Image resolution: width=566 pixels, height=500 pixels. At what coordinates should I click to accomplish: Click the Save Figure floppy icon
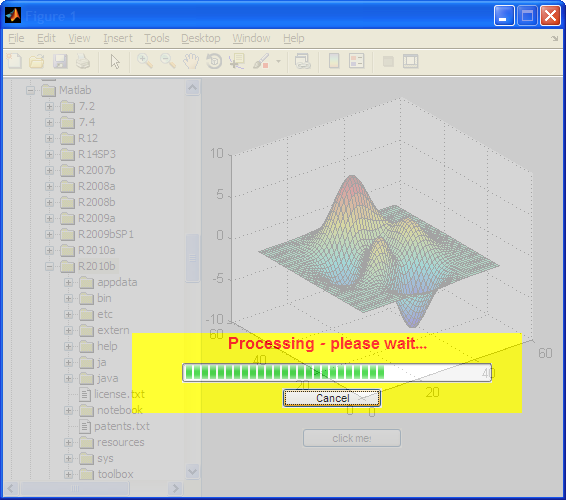point(60,61)
